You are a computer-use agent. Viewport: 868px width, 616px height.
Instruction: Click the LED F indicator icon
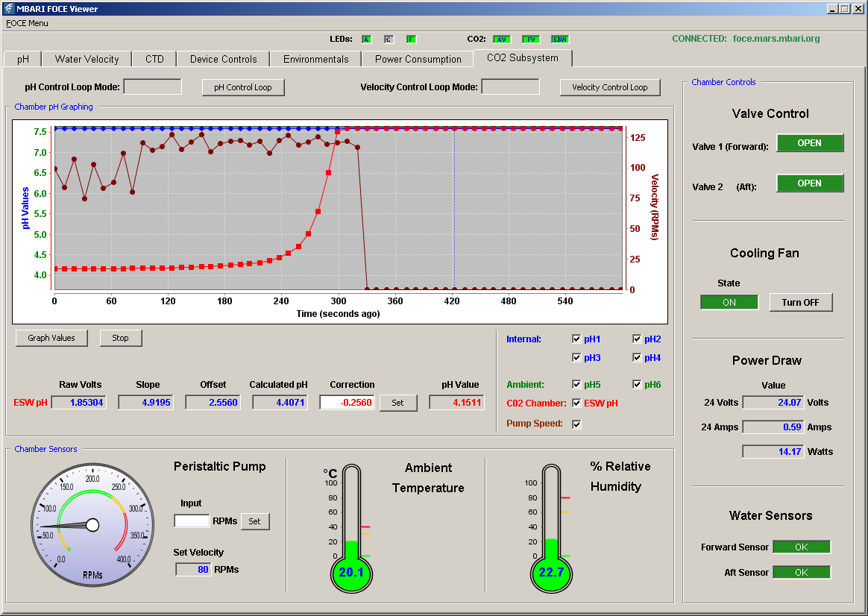[x=411, y=40]
